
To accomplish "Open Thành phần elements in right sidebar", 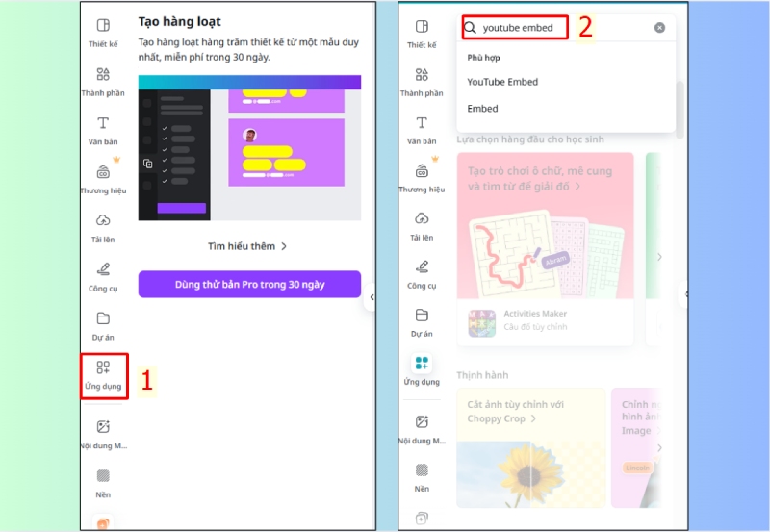I will [422, 82].
